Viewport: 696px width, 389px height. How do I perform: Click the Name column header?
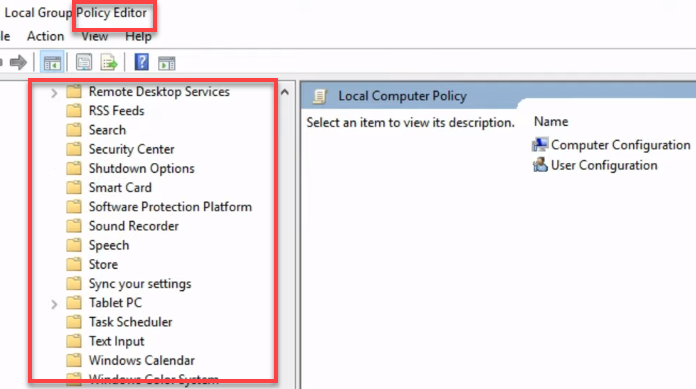click(551, 121)
